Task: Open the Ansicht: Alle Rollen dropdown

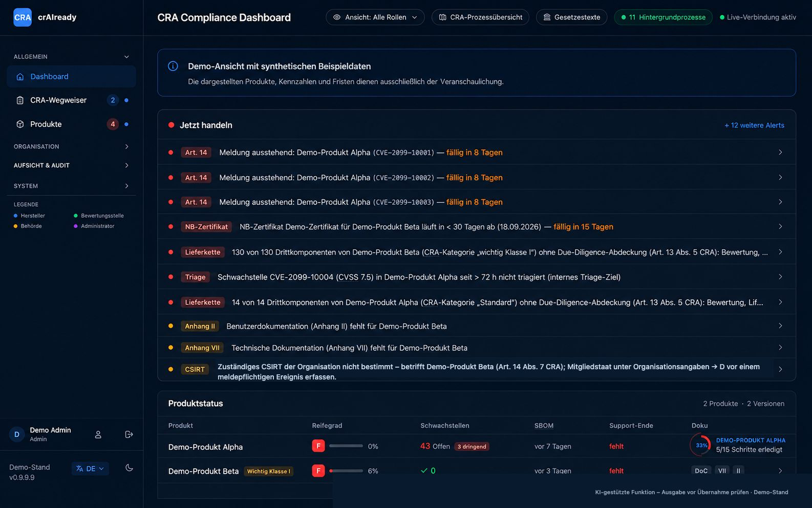Action: tap(375, 17)
